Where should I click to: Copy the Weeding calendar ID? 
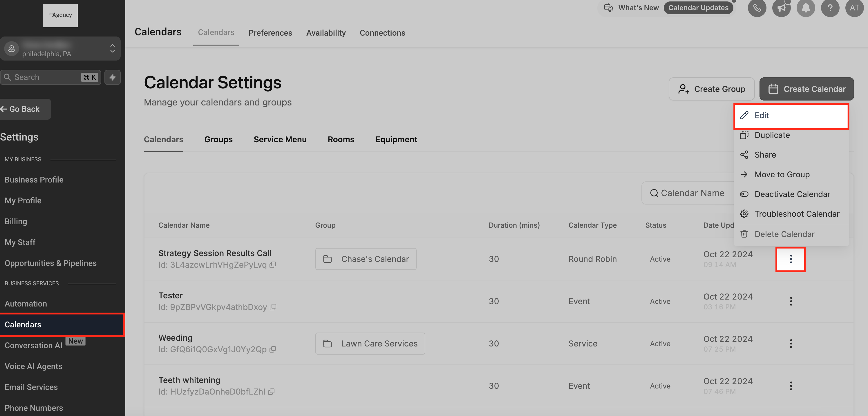pos(273,349)
